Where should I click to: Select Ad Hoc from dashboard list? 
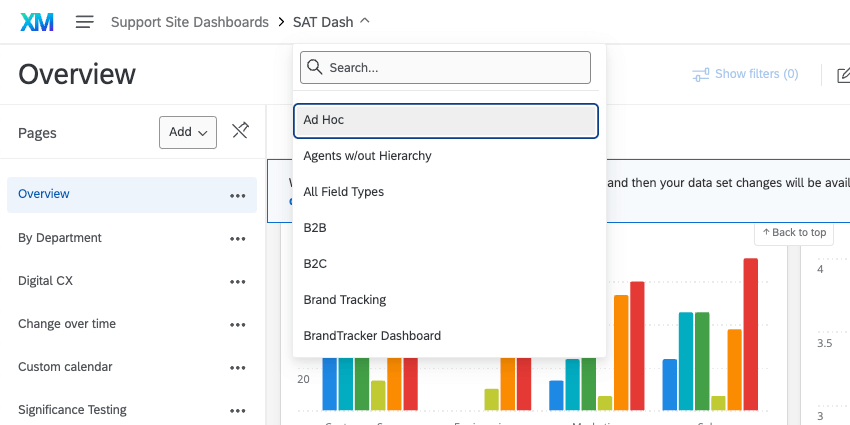coord(445,120)
